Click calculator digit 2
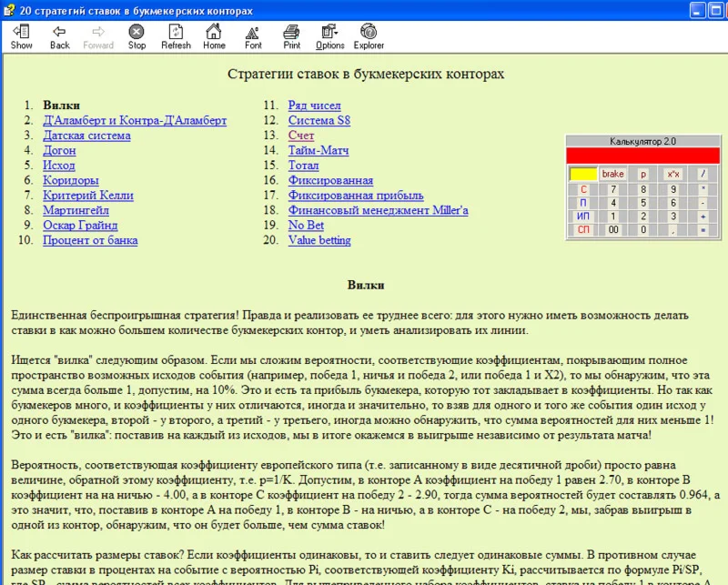728x585 pixels. (643, 217)
